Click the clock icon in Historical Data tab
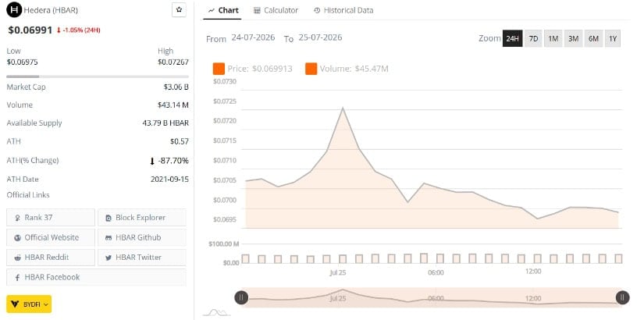Image resolution: width=644 pixels, height=320 pixels. [317, 11]
